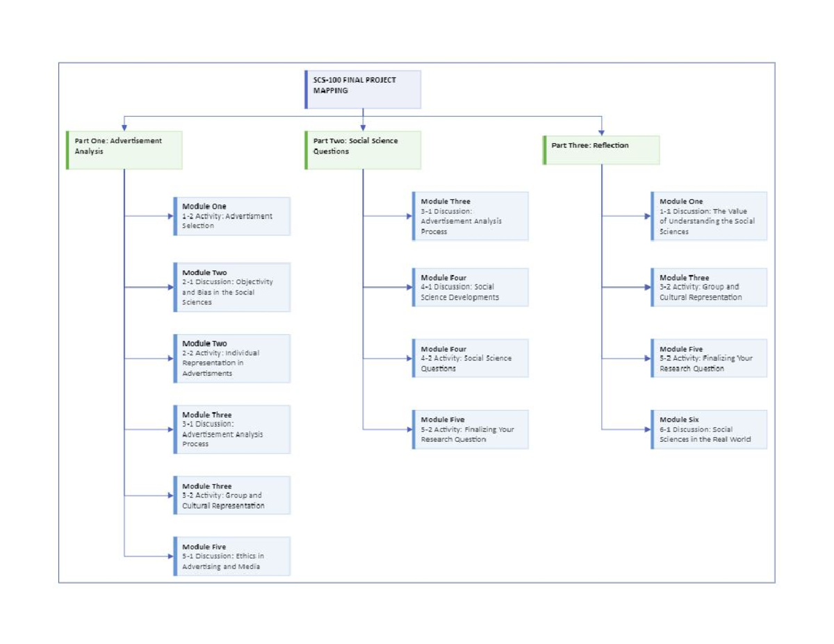Select Finalizing Your Research Question under Part Two

[x=470, y=429]
